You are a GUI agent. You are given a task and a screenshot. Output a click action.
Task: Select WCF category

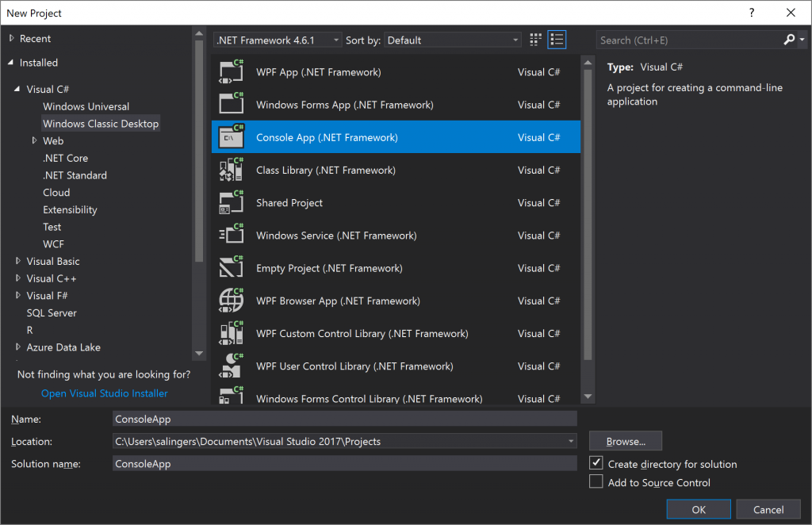[x=53, y=243]
